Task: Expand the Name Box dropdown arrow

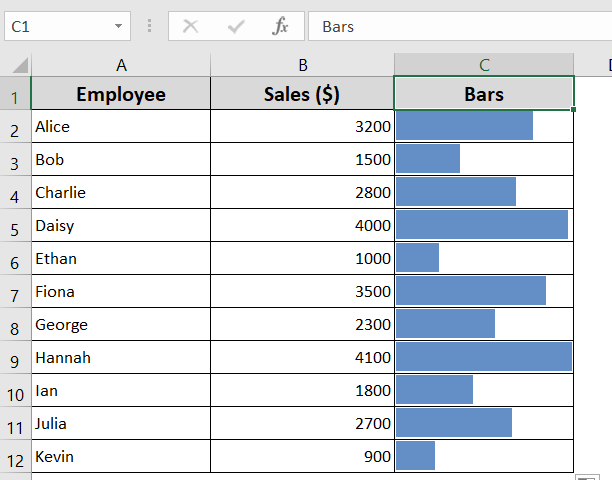Action: [118, 26]
